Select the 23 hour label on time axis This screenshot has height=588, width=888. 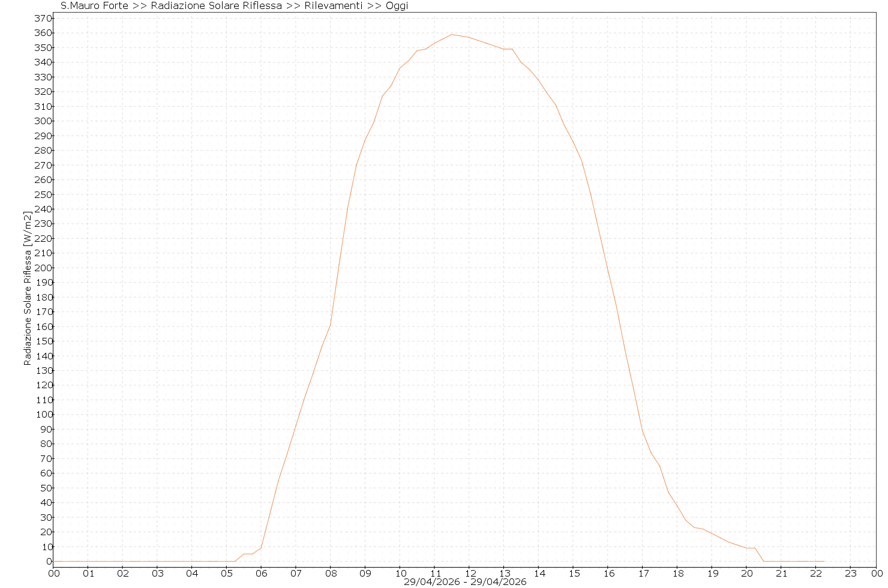tap(850, 573)
